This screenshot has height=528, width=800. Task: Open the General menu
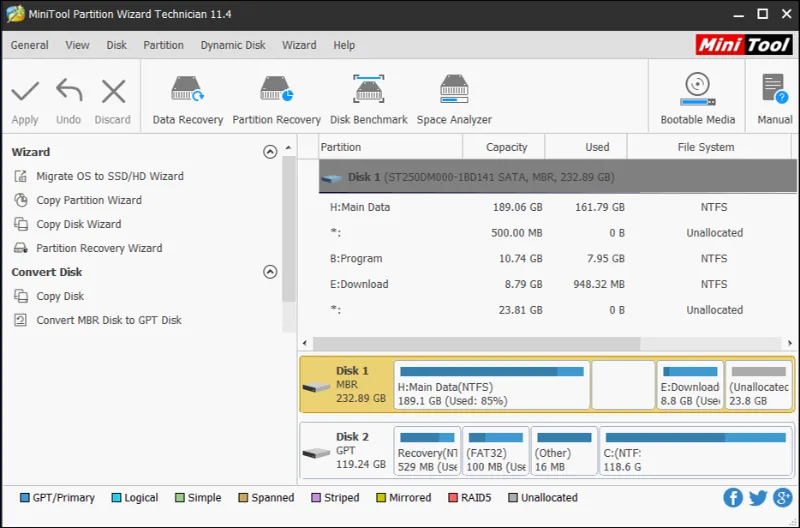tap(30, 45)
